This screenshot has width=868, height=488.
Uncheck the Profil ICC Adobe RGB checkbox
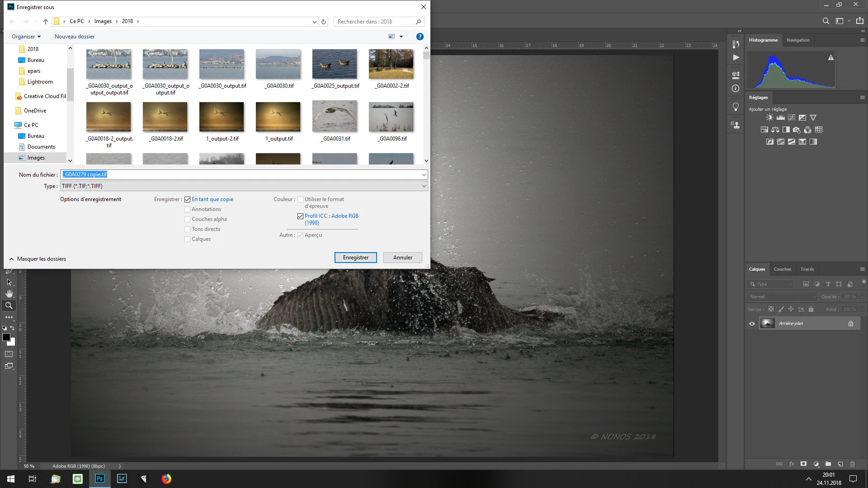[300, 216]
